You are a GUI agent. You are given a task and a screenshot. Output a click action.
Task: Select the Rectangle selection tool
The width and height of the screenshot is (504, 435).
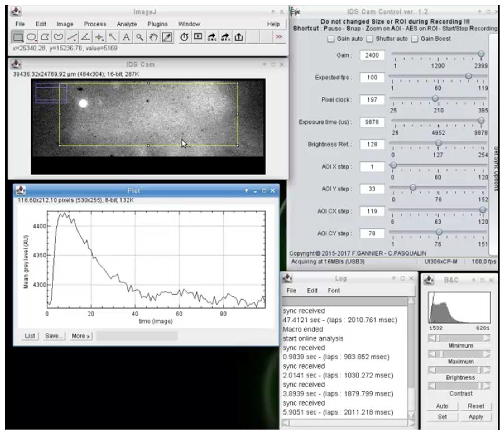(x=18, y=37)
